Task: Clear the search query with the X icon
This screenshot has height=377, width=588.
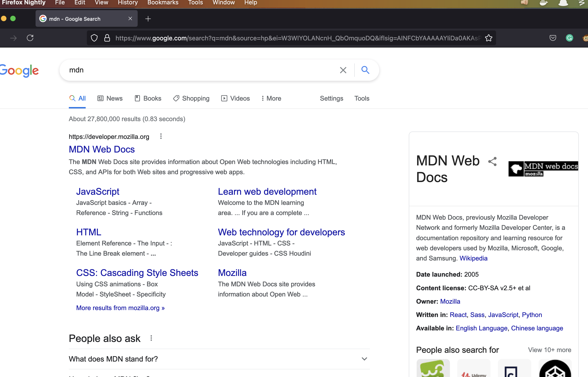Action: coord(343,70)
